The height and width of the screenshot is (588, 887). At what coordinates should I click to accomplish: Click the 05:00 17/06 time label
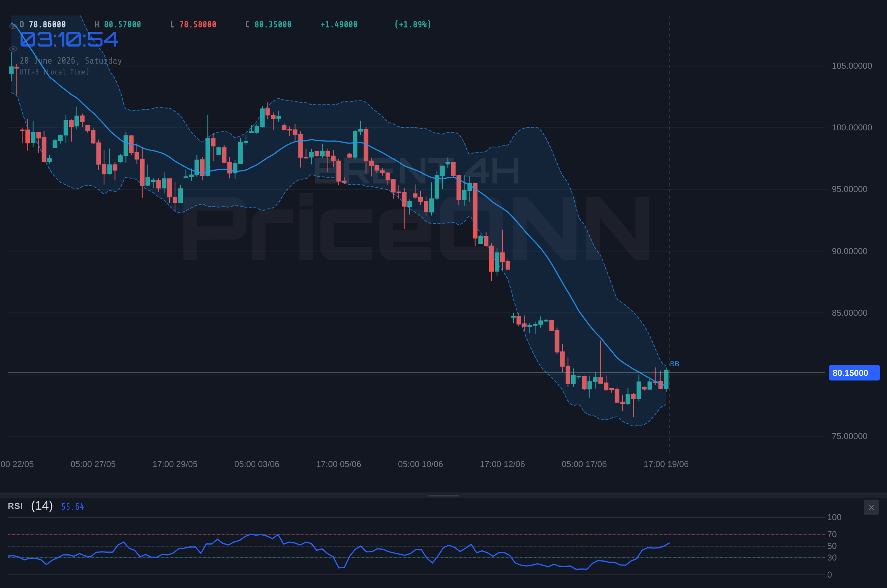(584, 464)
